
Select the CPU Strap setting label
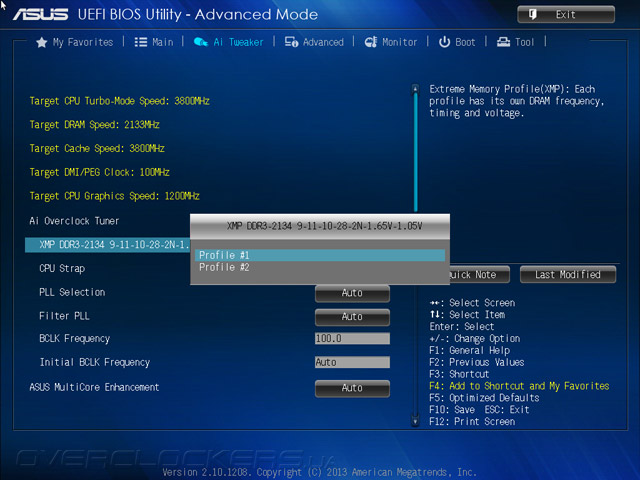pos(62,269)
